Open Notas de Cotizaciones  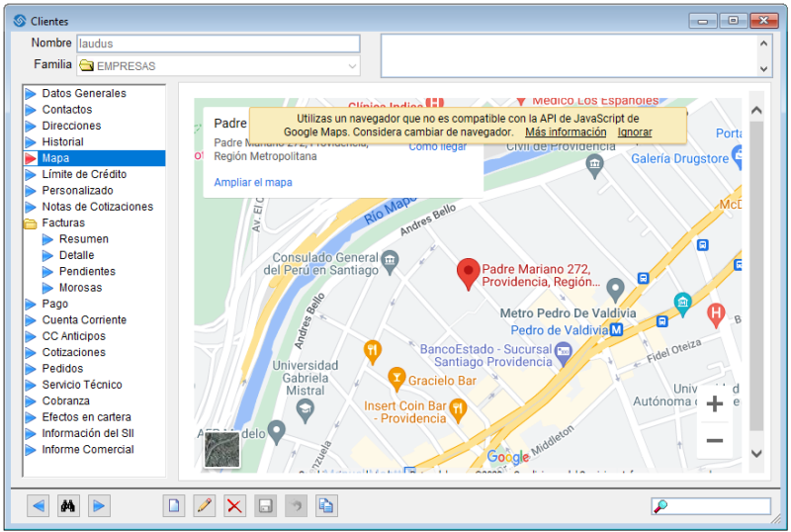97,207
